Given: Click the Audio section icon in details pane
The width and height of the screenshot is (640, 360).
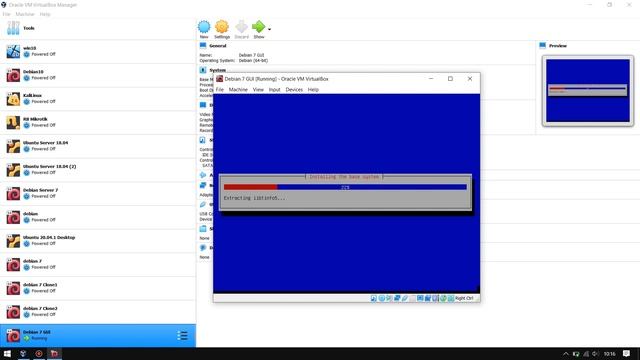Looking at the screenshot, I should (203, 175).
